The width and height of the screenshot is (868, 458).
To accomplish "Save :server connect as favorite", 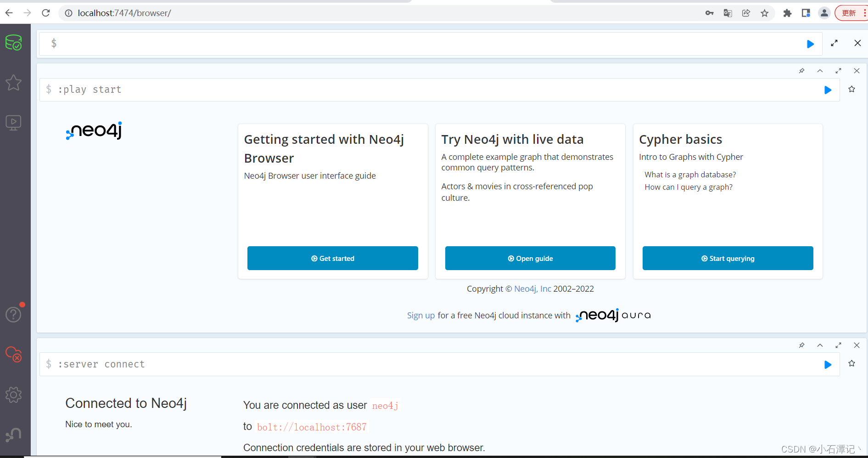I will pyautogui.click(x=852, y=363).
